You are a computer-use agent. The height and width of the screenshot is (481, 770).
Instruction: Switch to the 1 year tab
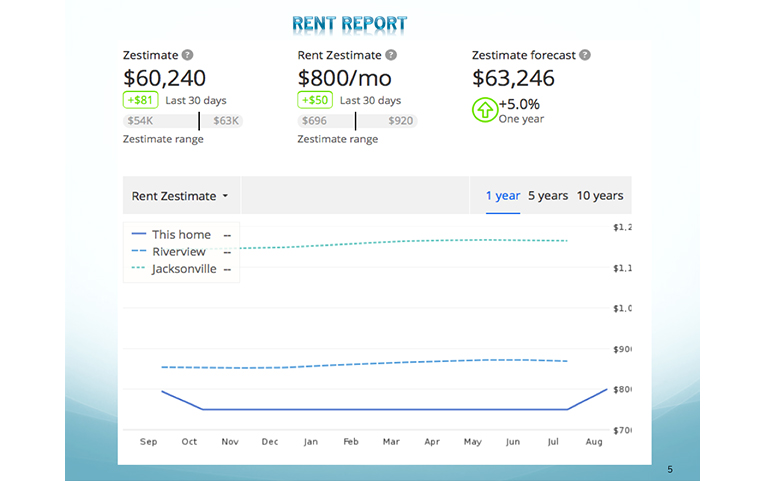503,196
